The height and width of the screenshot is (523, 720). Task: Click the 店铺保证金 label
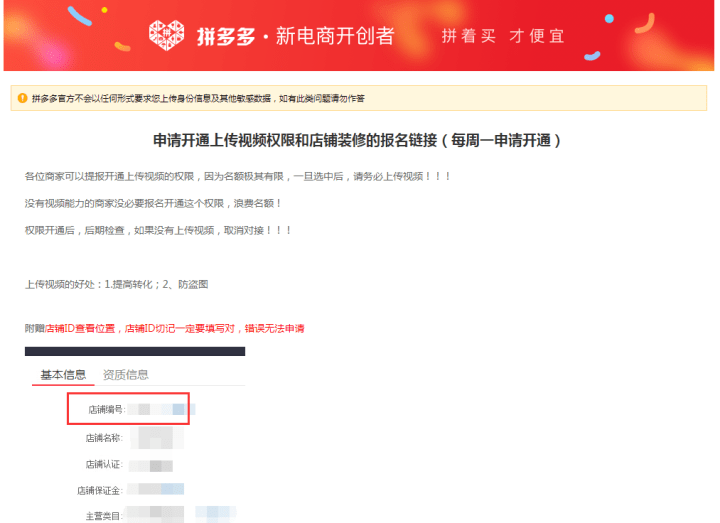point(100,490)
